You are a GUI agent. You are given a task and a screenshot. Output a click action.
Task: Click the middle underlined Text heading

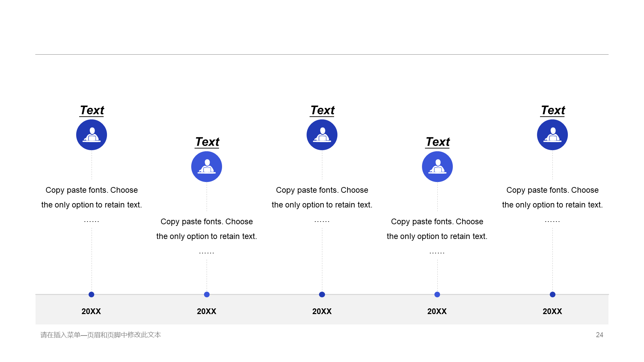tap(322, 110)
